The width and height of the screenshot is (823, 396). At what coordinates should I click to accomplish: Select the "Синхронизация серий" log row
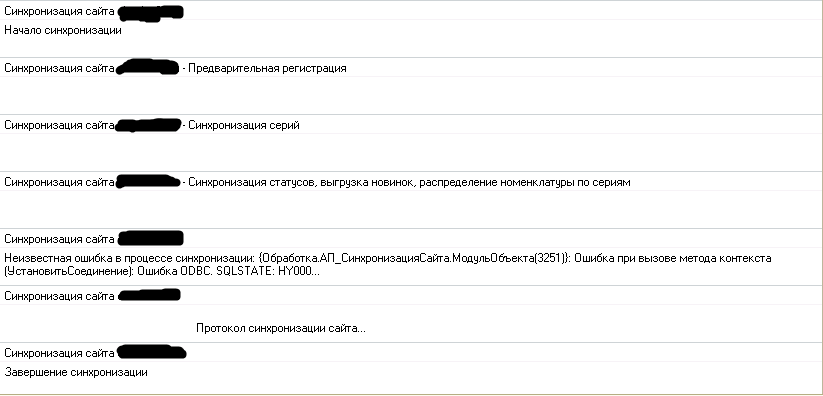(x=411, y=125)
